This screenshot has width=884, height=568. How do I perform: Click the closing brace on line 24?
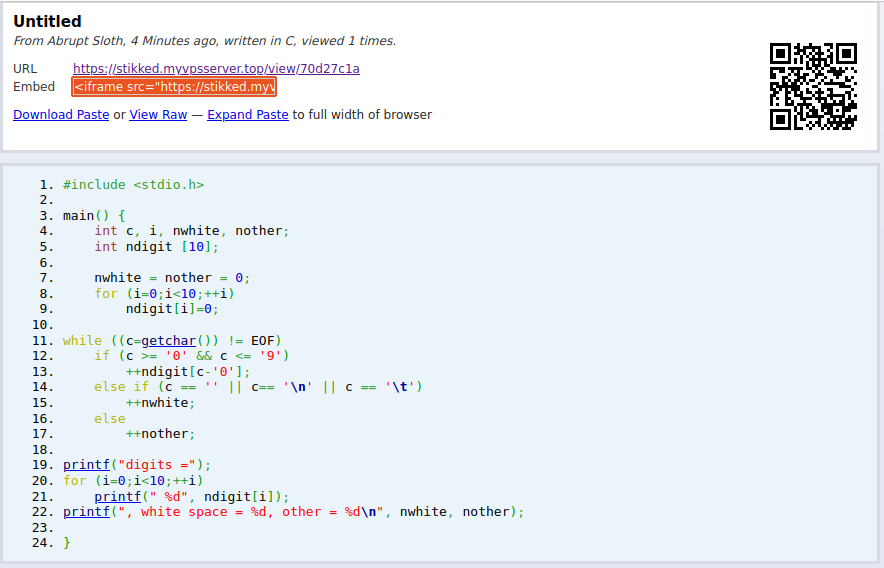67,543
